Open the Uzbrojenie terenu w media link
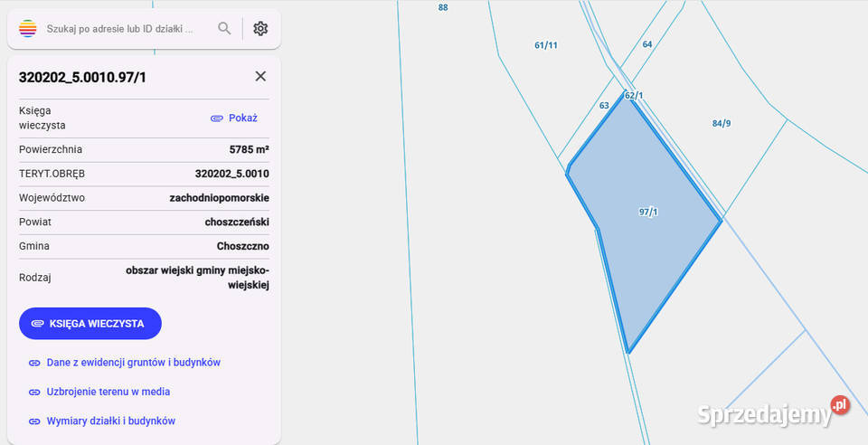Viewport: 868px width, 445px height. point(108,393)
